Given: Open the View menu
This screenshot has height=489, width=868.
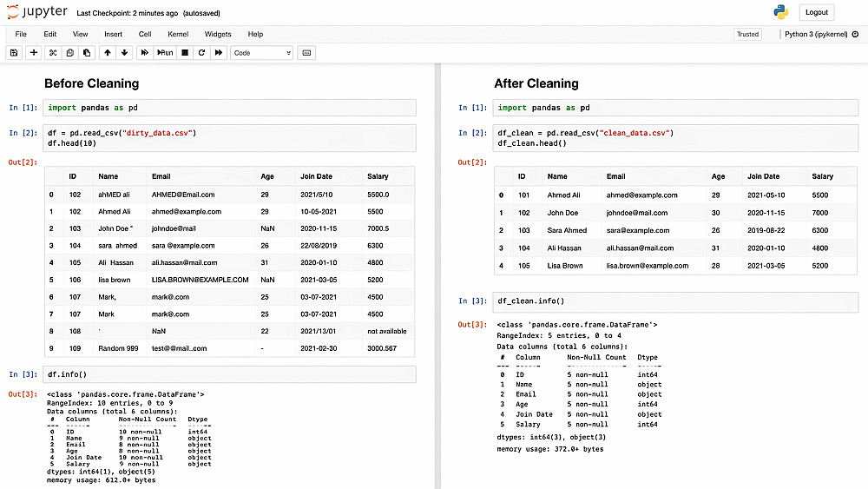Looking at the screenshot, I should tap(80, 35).
